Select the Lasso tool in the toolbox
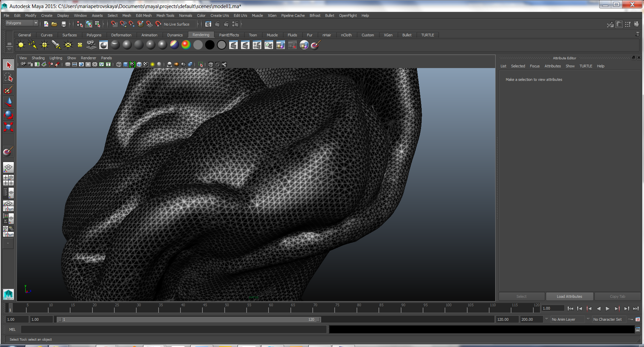Viewport: 644px width, 347px height. coord(8,77)
